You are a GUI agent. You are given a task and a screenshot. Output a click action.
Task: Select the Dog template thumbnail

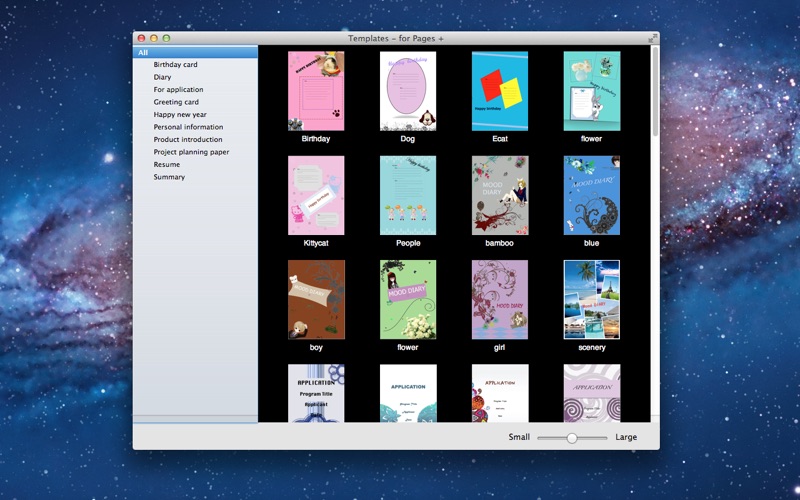[x=408, y=91]
